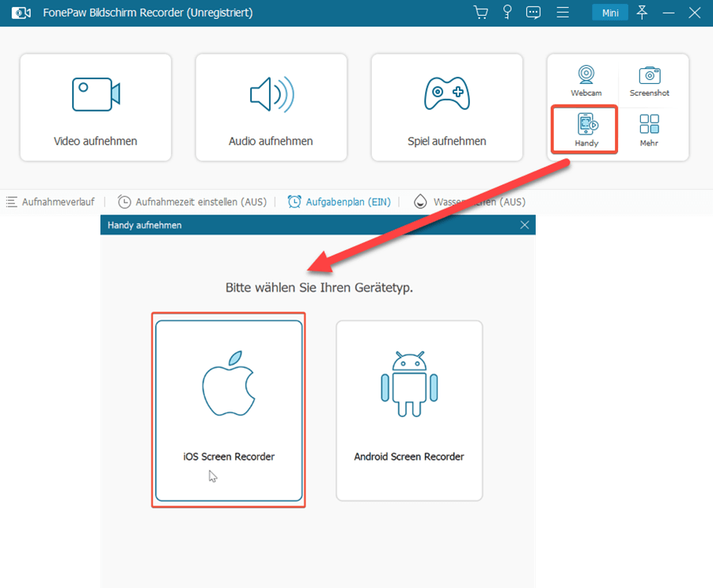Open the Webcam recorder
713x588 pixels.
586,81
